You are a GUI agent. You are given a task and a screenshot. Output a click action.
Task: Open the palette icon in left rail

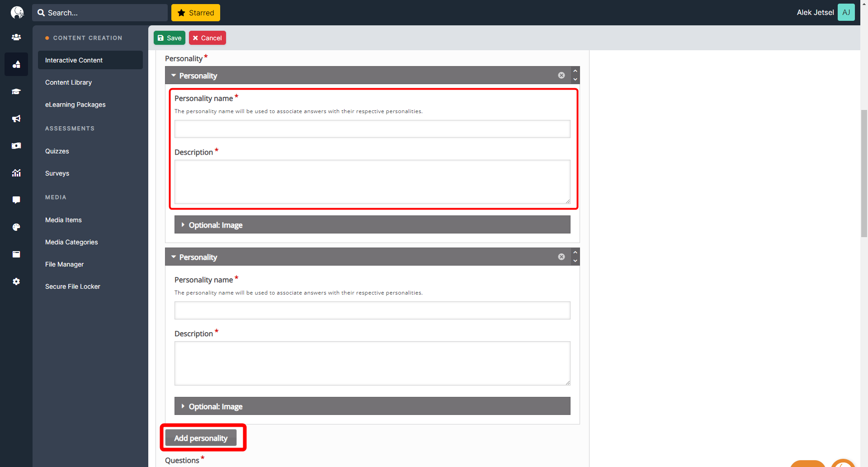pyautogui.click(x=16, y=227)
